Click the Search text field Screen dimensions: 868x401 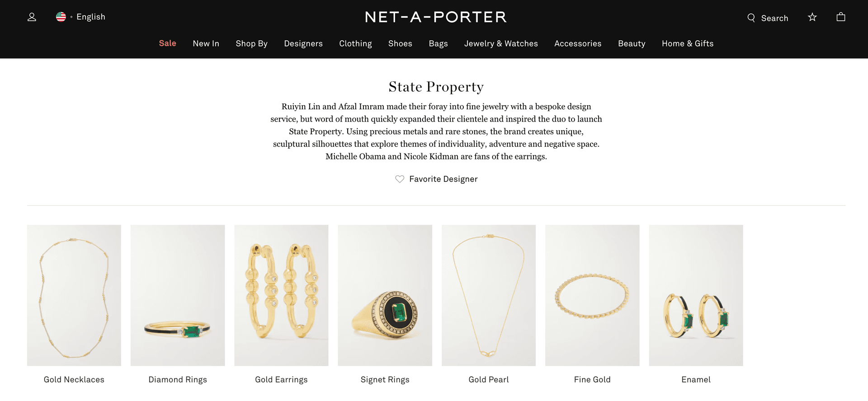point(774,18)
